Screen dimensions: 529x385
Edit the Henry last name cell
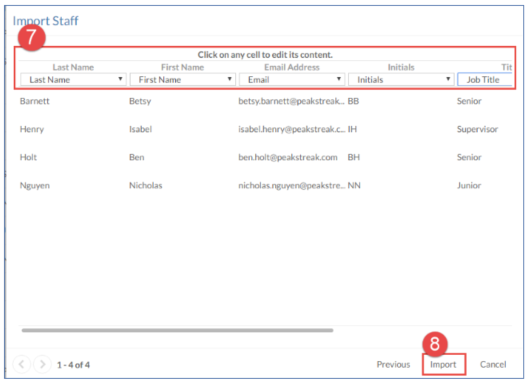pos(32,129)
